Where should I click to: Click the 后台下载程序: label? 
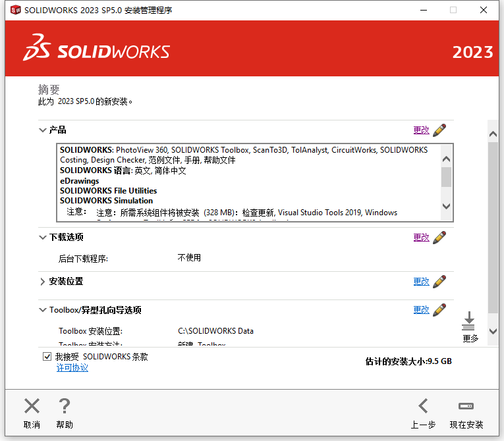tap(83, 259)
